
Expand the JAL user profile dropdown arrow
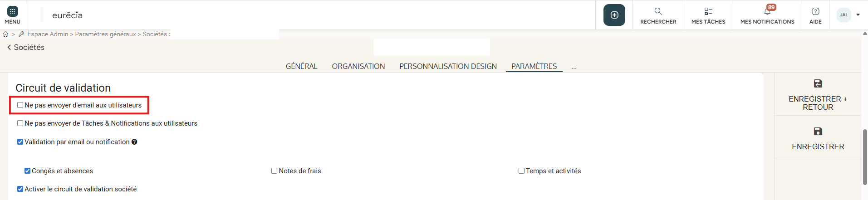tap(858, 15)
